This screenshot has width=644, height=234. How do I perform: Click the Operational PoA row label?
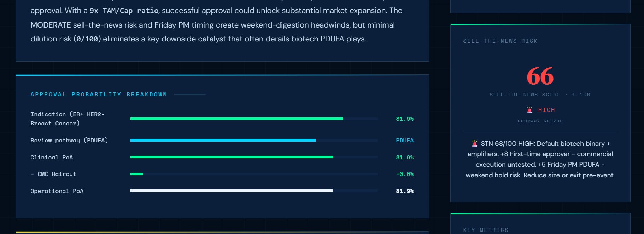tap(57, 191)
